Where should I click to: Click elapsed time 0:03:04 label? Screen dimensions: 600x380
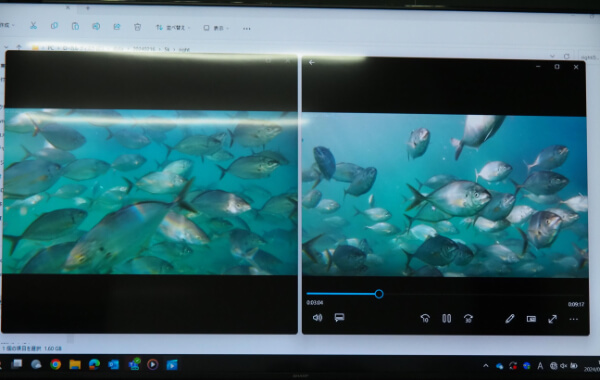(x=315, y=303)
